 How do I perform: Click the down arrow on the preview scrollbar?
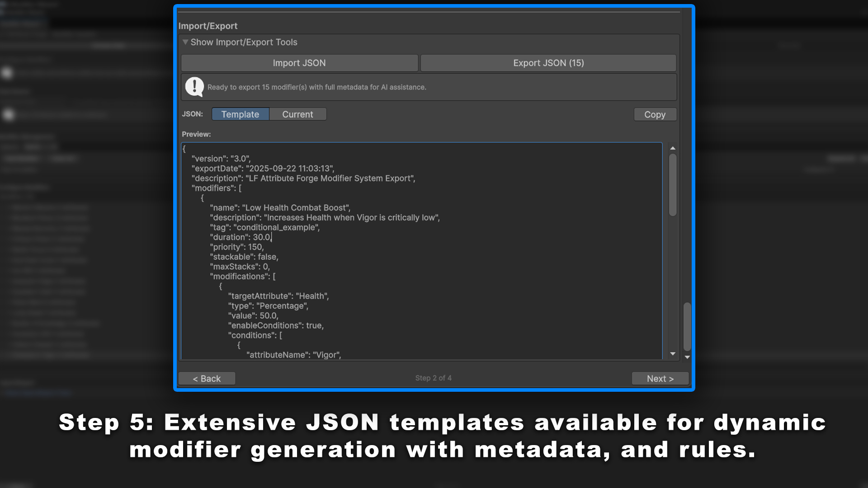coord(672,354)
